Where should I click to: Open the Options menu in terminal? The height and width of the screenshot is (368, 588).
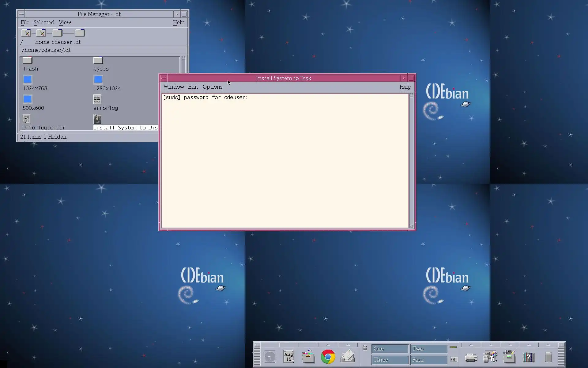coord(212,87)
